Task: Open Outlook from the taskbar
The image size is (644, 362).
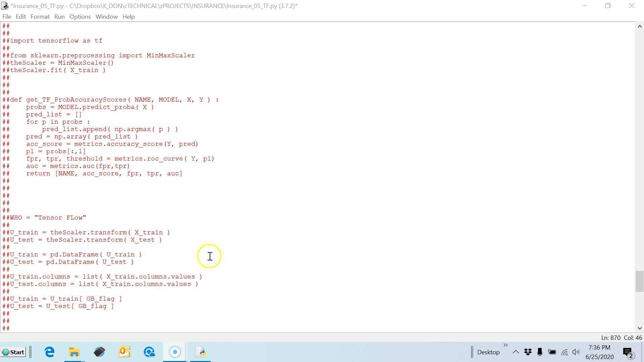Action: [x=124, y=352]
